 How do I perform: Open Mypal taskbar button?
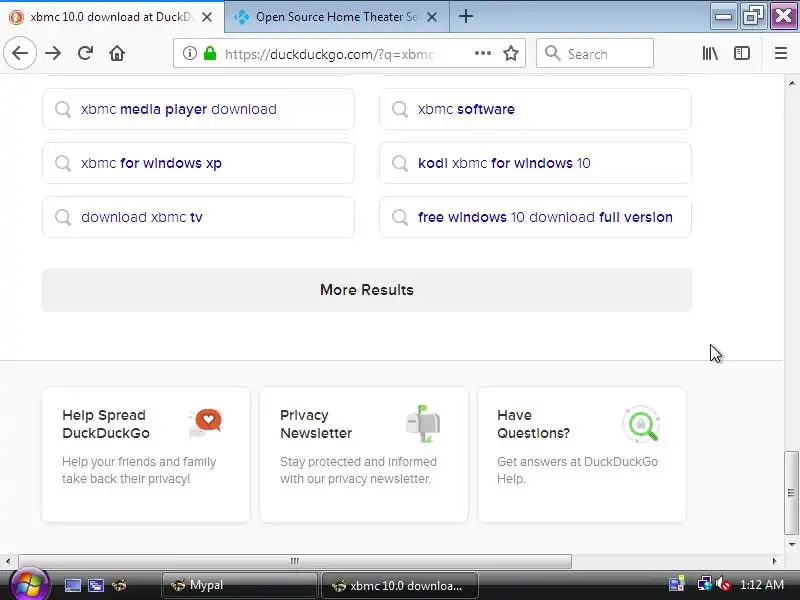[x=239, y=585]
